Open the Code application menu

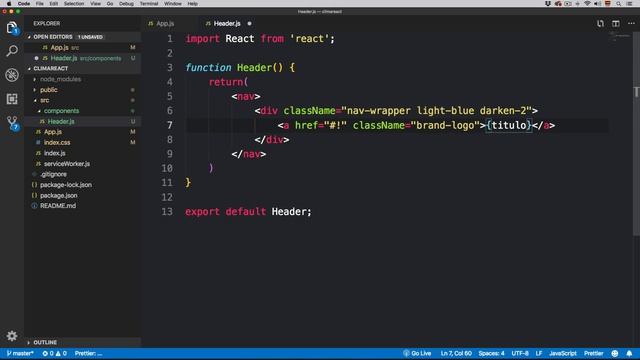pyautogui.click(x=24, y=4)
